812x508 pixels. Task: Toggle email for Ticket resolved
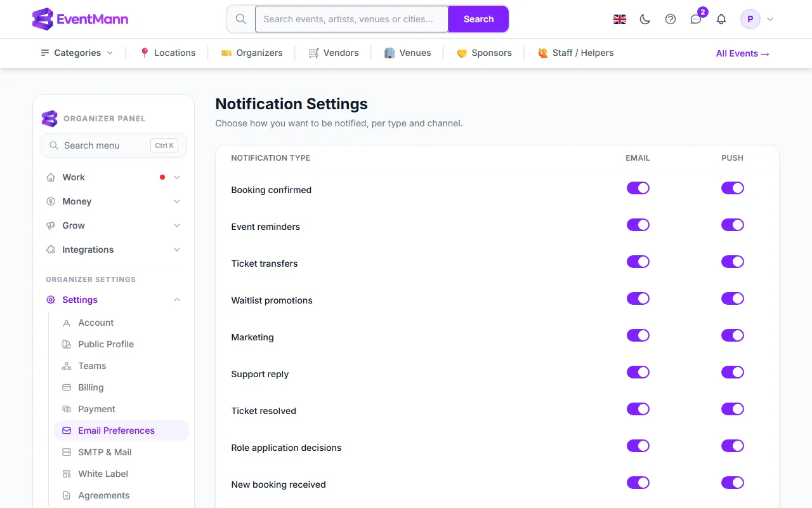[638, 409]
